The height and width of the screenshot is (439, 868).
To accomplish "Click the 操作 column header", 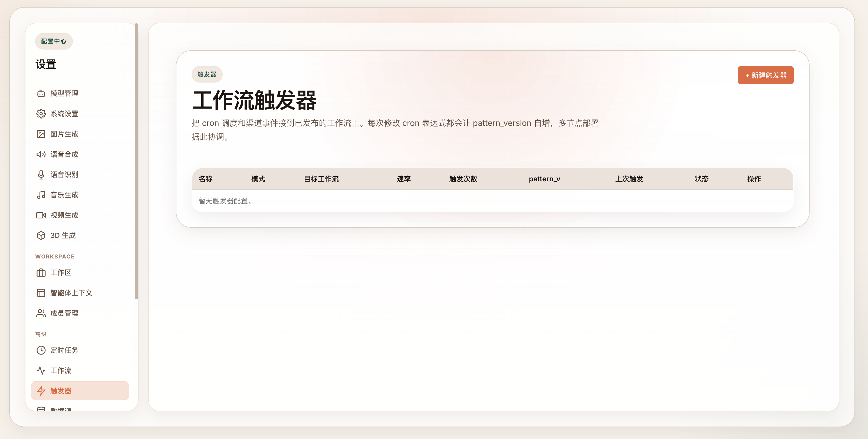I will point(754,179).
